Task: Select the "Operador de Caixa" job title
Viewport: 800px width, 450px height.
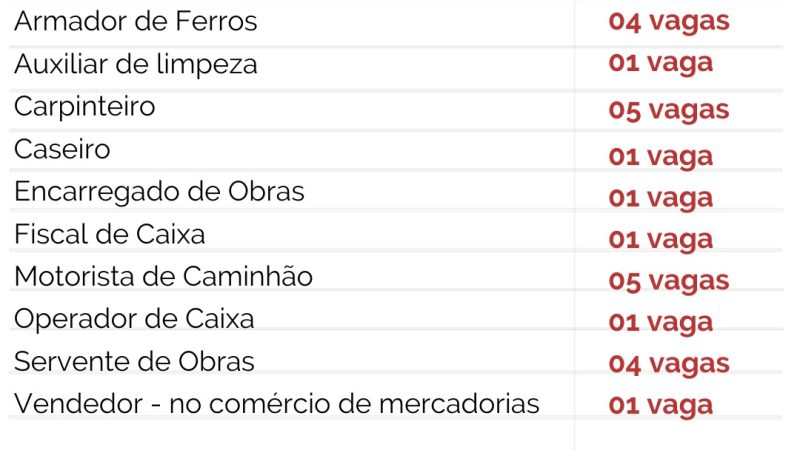Action: (x=134, y=320)
